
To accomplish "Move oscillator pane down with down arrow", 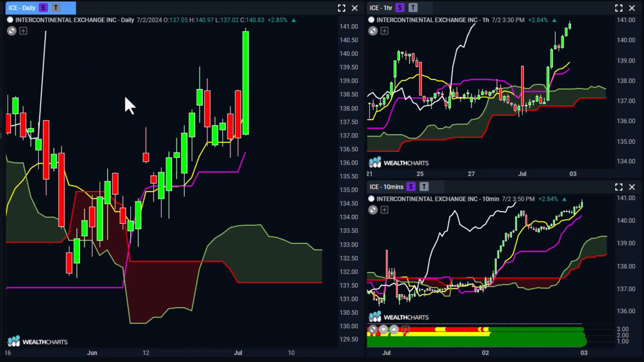I will click(x=383, y=329).
